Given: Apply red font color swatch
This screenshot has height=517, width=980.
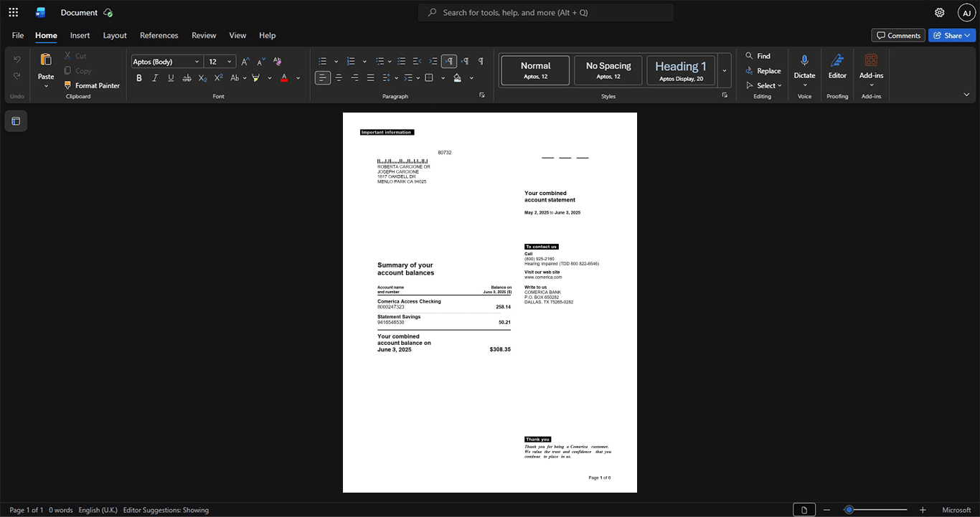Looking at the screenshot, I should click(284, 77).
